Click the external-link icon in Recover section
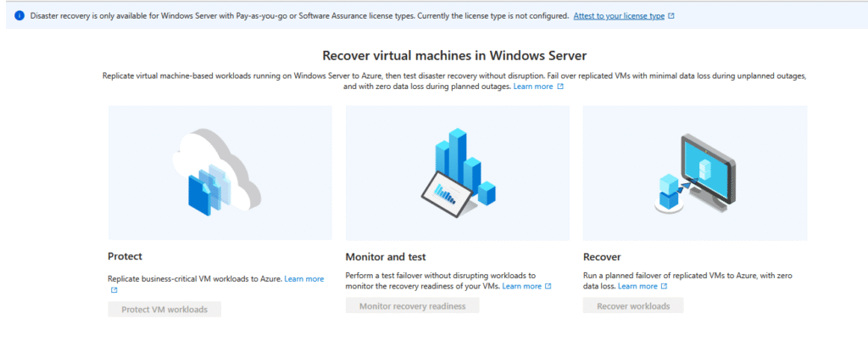This screenshot has height=358, width=868. (x=664, y=286)
